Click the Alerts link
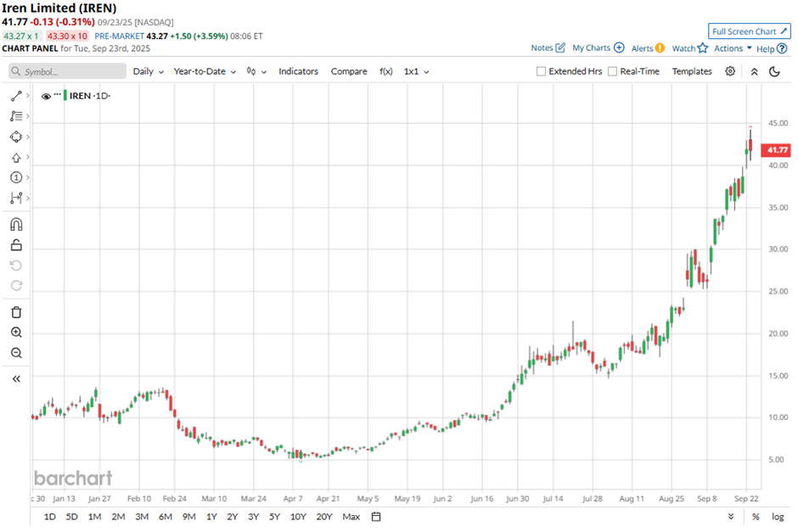 (642, 48)
